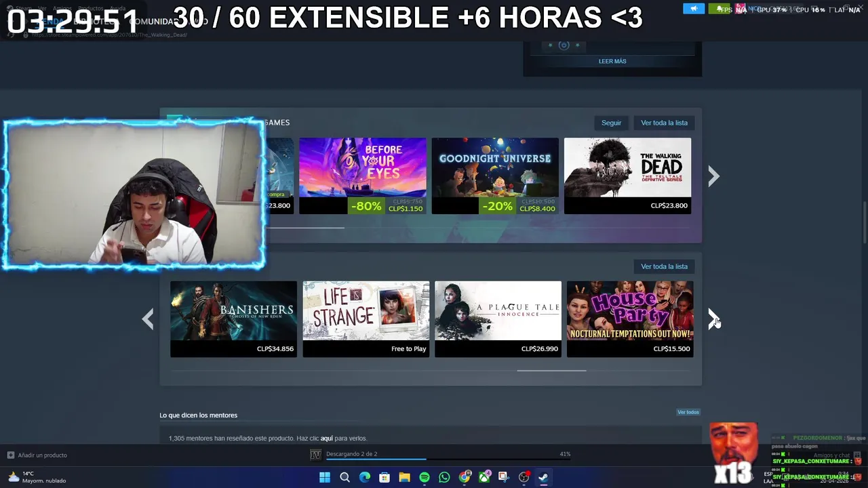Click Añadir un producto
Viewport: 868px width, 488px height.
tap(42, 455)
